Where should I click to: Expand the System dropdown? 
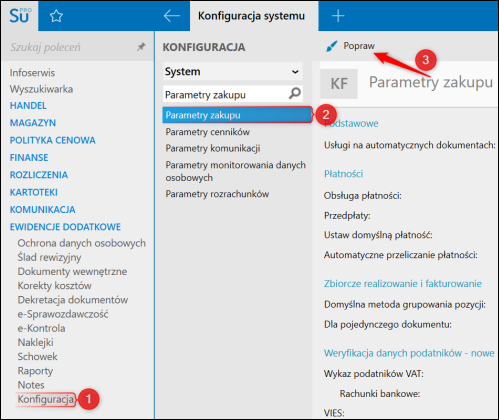(x=233, y=71)
